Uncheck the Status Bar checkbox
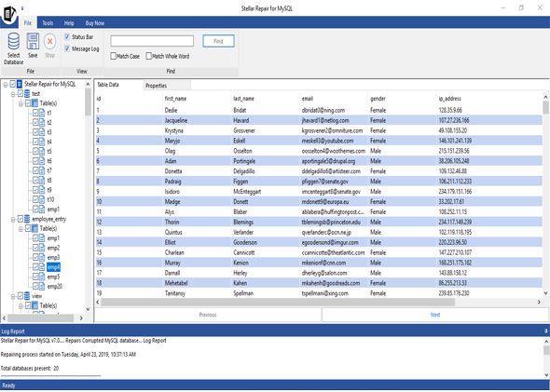 [67, 36]
